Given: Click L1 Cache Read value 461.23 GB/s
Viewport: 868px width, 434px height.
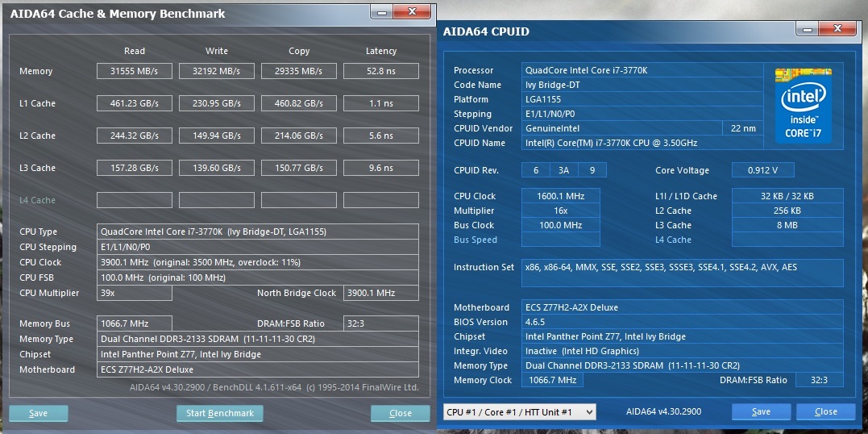Looking at the screenshot, I should (135, 103).
